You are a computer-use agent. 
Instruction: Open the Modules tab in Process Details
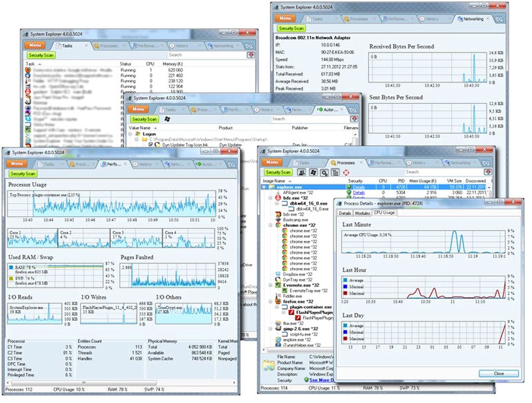point(362,213)
